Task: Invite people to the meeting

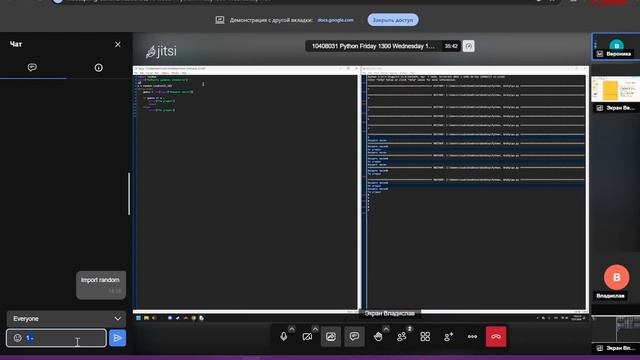Action: tap(449, 337)
